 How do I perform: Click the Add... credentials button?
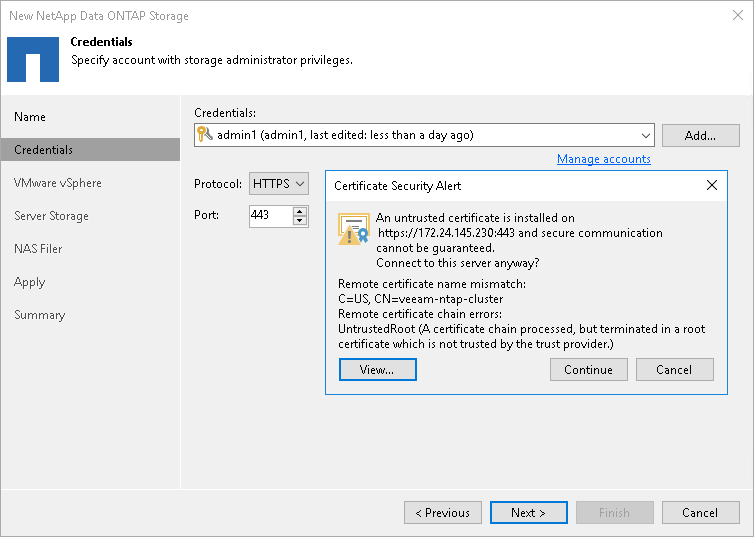pos(700,135)
